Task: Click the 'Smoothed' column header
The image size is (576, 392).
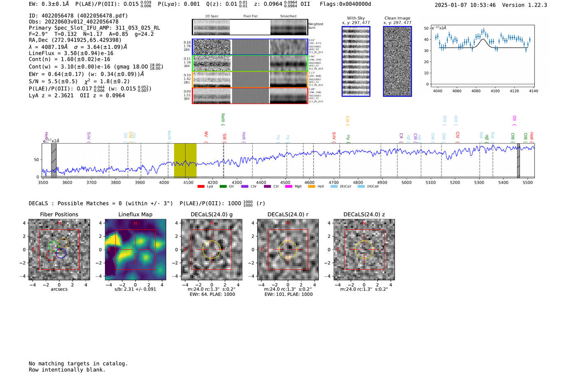Action: [288, 16]
